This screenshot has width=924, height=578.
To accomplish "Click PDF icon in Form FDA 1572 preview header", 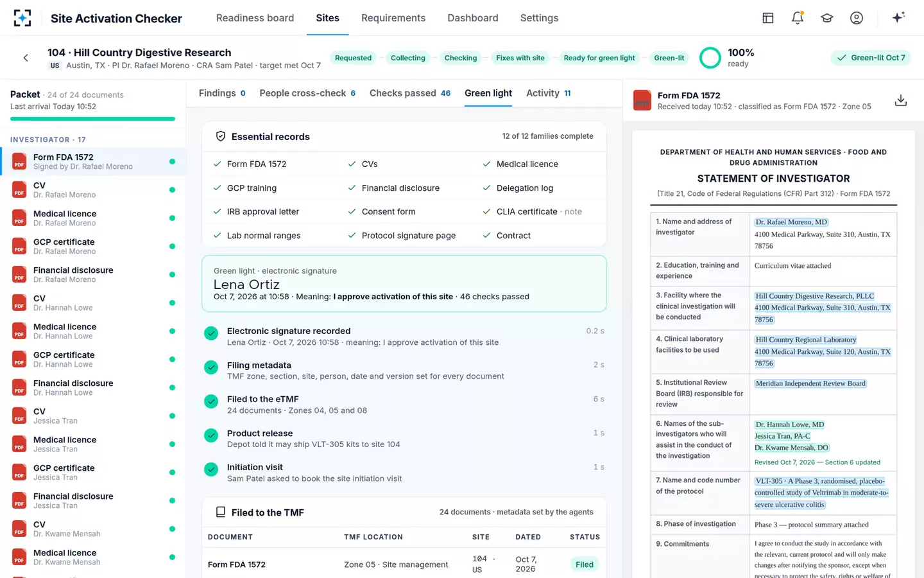I will point(642,101).
